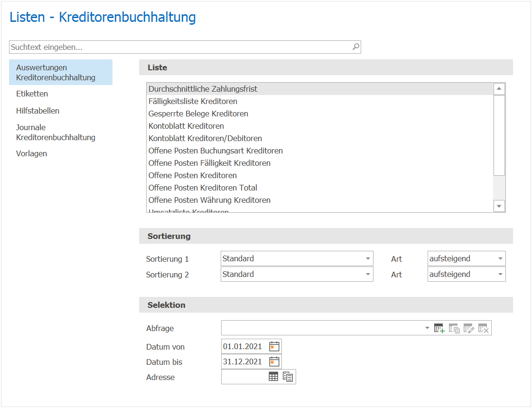532x409 pixels.
Task: Open the address table lookup icon
Action: coord(273,376)
